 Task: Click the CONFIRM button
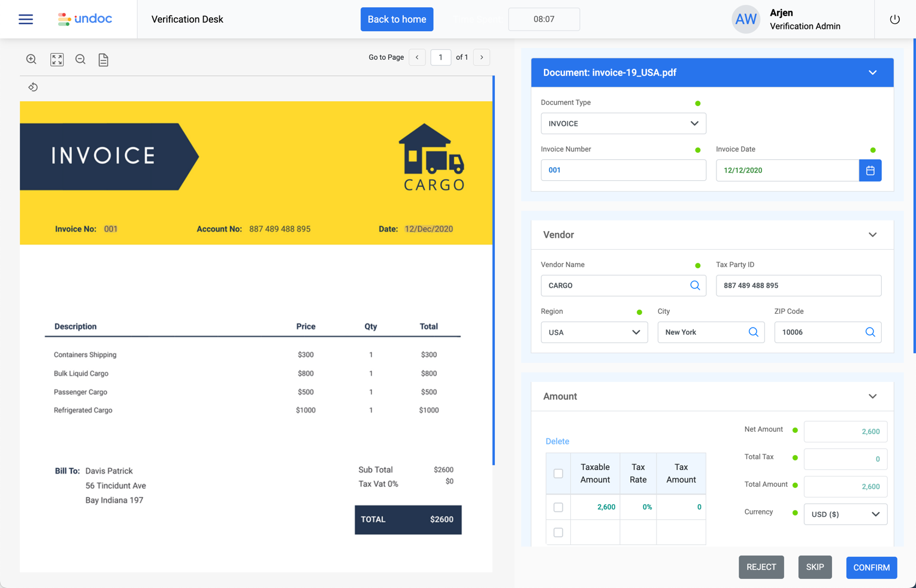point(871,568)
